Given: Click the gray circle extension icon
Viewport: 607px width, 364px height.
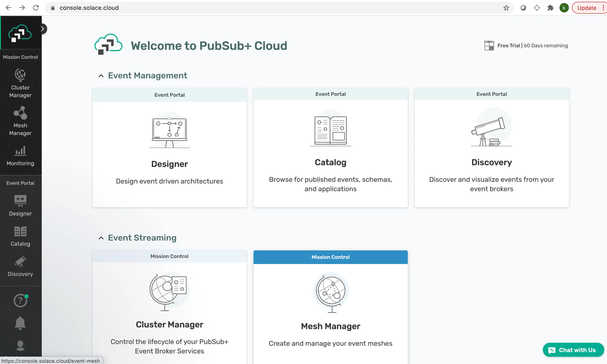Looking at the screenshot, I should 523,8.
